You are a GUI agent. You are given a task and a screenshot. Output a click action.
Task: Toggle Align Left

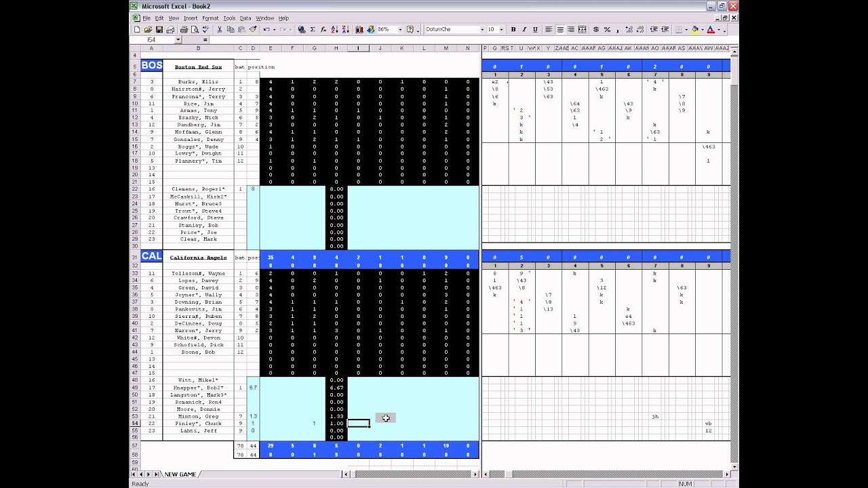pyautogui.click(x=549, y=30)
